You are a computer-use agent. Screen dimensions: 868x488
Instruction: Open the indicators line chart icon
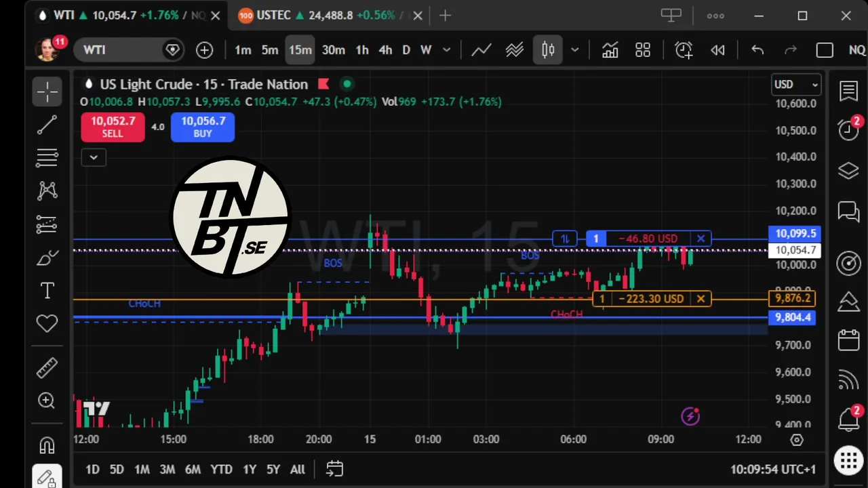point(481,49)
